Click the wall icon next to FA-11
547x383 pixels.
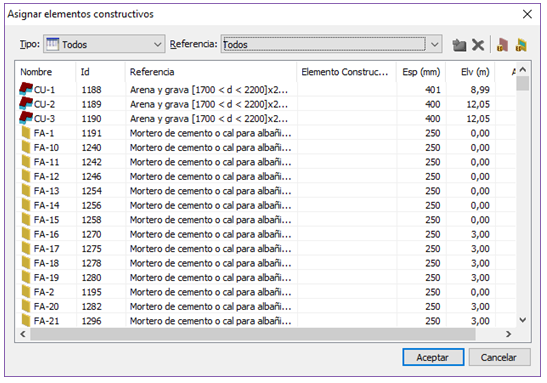coord(26,162)
